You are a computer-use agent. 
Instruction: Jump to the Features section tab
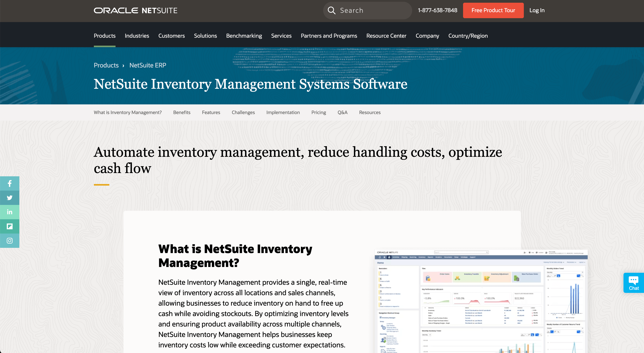tap(211, 113)
